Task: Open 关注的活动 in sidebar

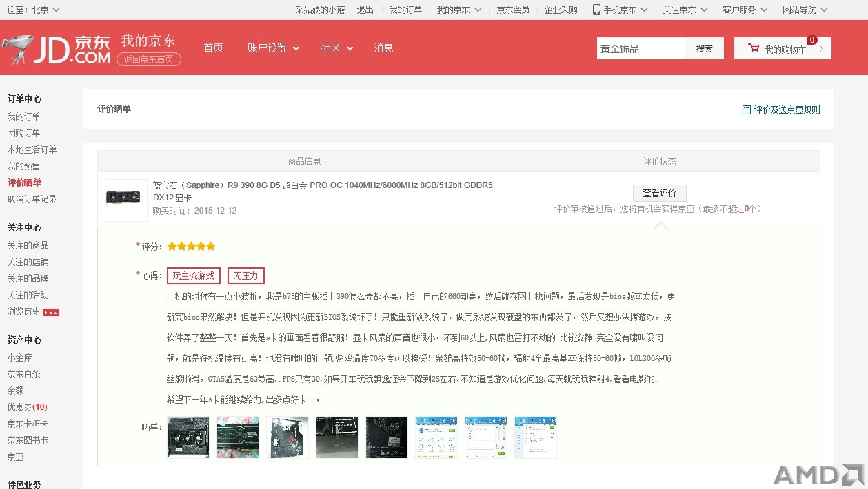Action: 28,295
